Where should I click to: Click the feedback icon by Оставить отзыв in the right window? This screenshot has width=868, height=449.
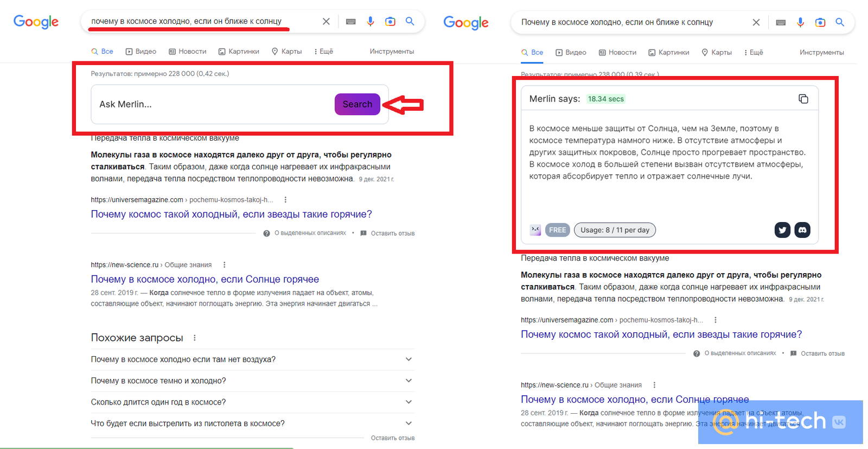pos(794,353)
